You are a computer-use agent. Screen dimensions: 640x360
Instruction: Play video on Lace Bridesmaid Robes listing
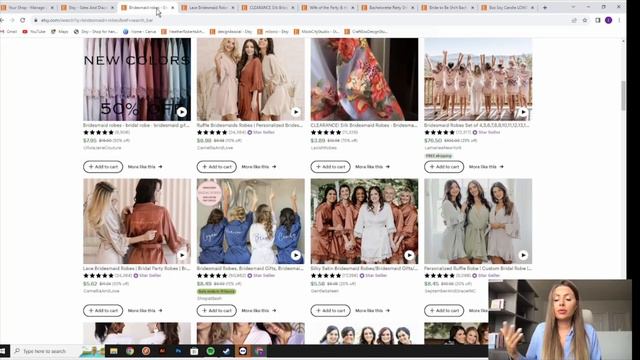(182, 255)
